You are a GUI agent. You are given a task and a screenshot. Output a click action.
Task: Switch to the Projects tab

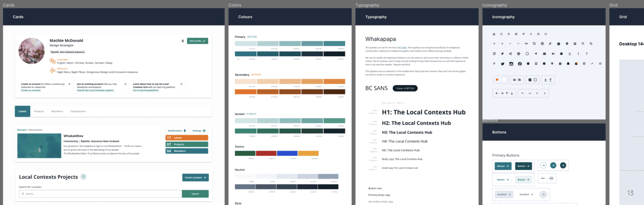[x=39, y=111]
